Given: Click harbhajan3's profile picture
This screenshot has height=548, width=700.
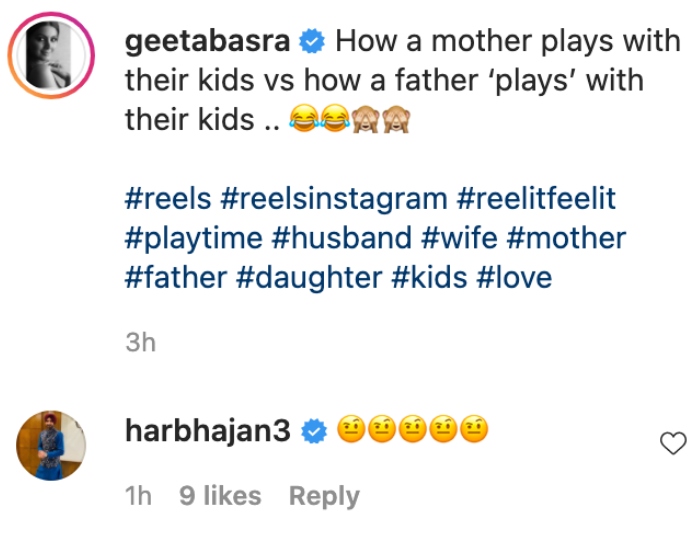Looking at the screenshot, I should (51, 444).
